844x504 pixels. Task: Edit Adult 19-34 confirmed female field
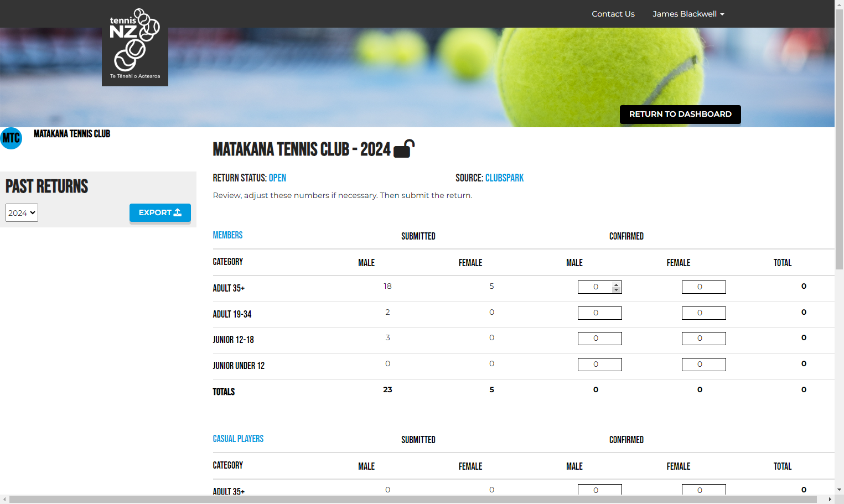703,313
